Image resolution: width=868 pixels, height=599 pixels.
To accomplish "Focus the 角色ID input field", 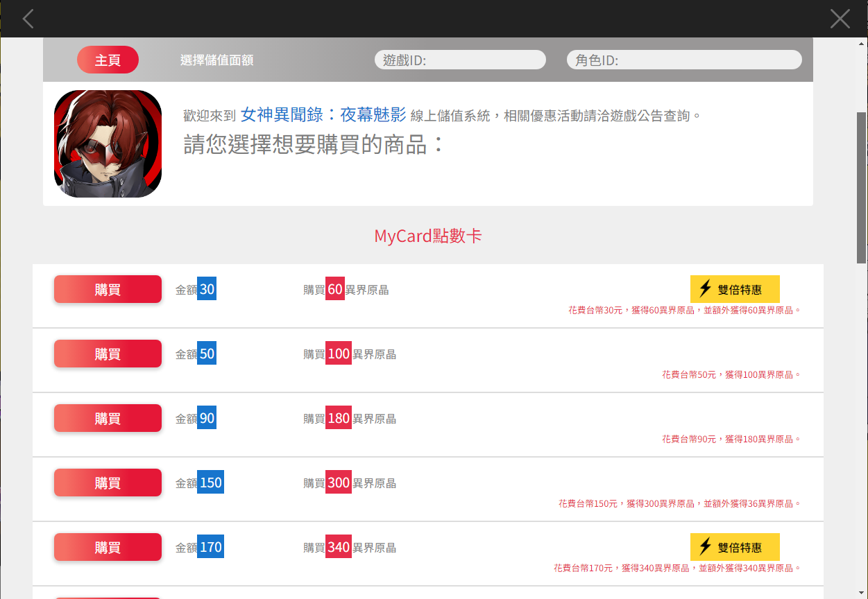I will (684, 60).
